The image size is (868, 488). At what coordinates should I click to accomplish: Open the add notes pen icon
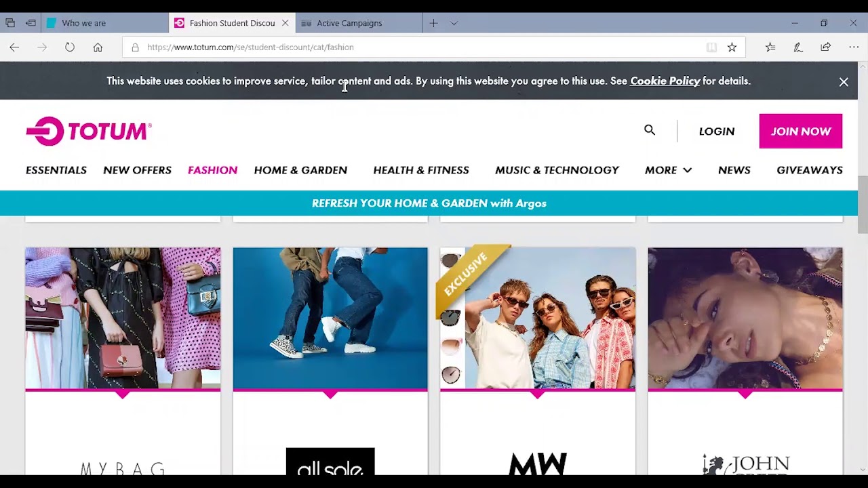[798, 47]
